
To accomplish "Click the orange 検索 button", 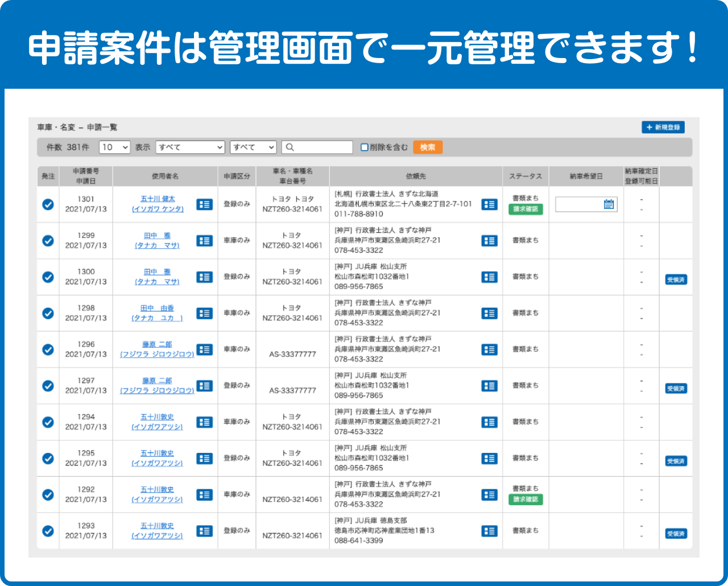I will point(428,147).
